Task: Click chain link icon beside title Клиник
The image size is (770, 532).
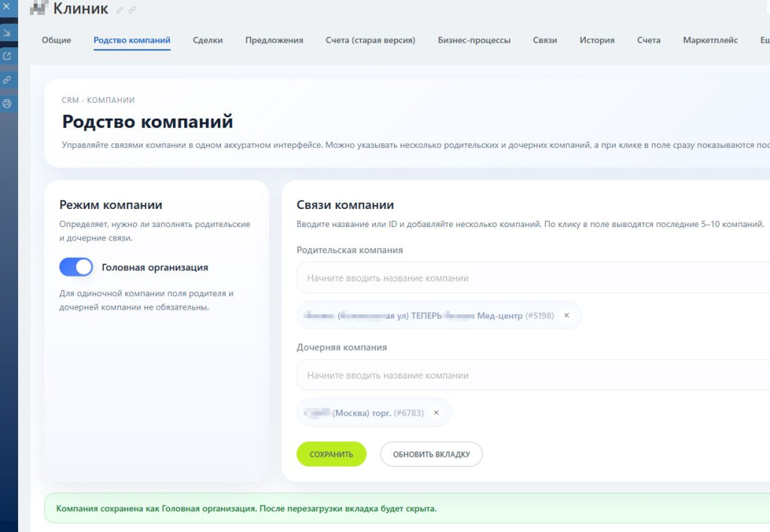Action: (x=132, y=10)
